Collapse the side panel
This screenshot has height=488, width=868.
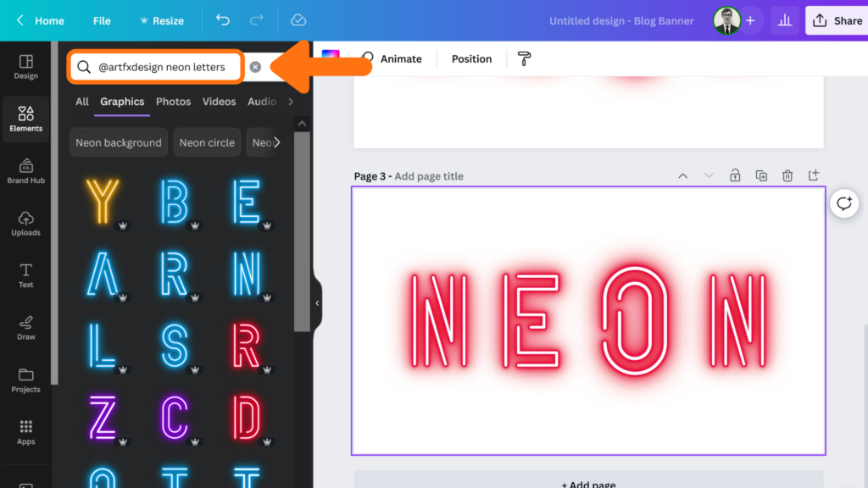(x=317, y=303)
